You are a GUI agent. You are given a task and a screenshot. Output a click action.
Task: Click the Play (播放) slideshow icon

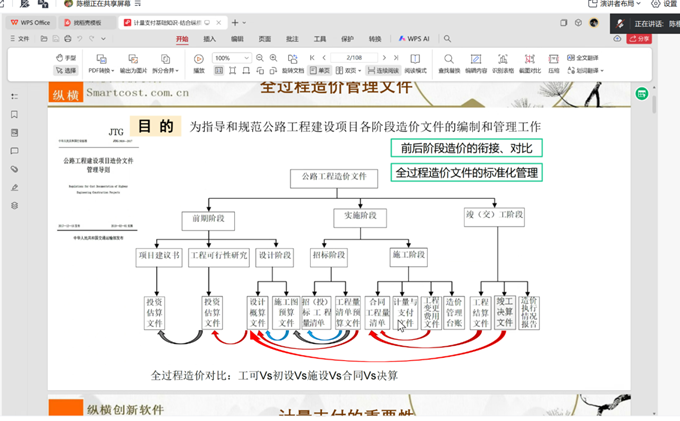(199, 62)
